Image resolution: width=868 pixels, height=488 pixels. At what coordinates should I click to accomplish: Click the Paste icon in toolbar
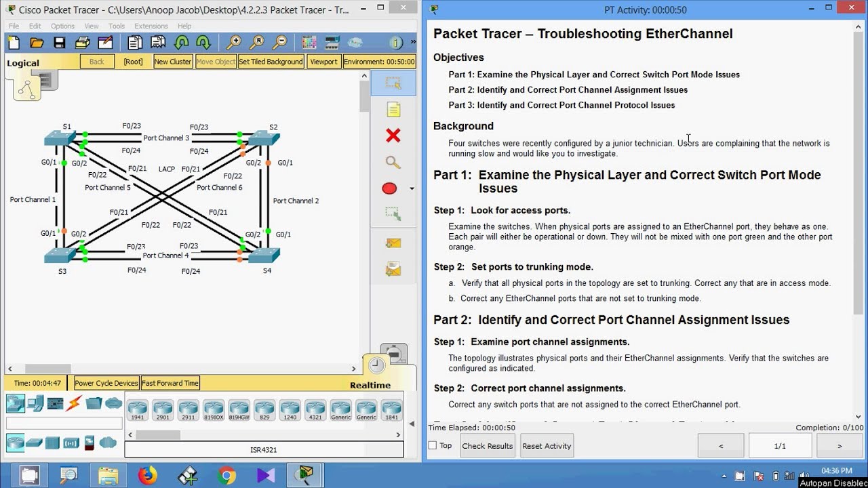point(158,43)
